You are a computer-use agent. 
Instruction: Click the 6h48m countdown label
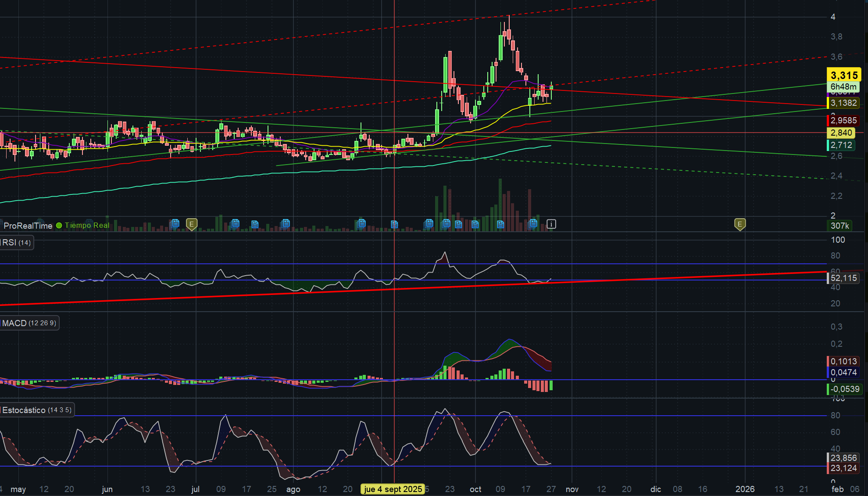click(843, 87)
